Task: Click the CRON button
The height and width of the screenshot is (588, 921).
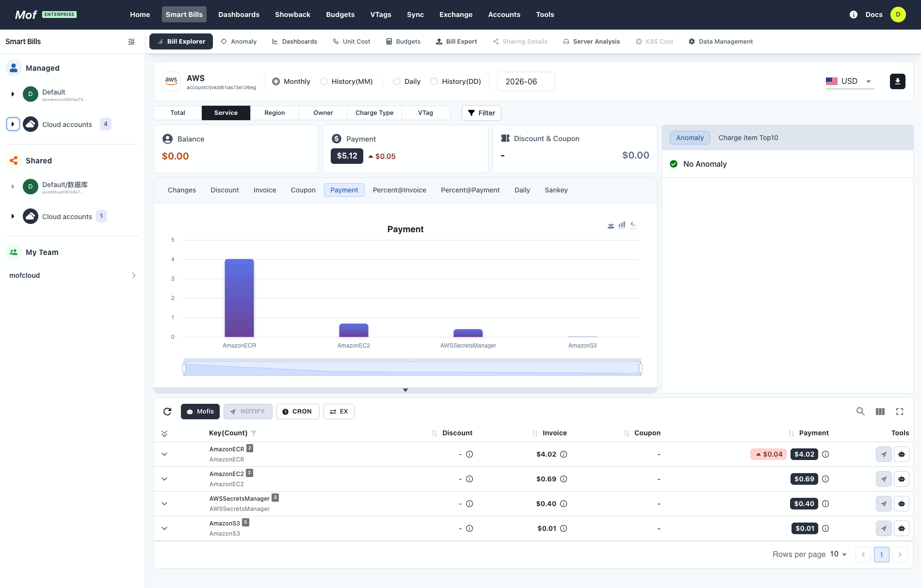Action: 297,412
